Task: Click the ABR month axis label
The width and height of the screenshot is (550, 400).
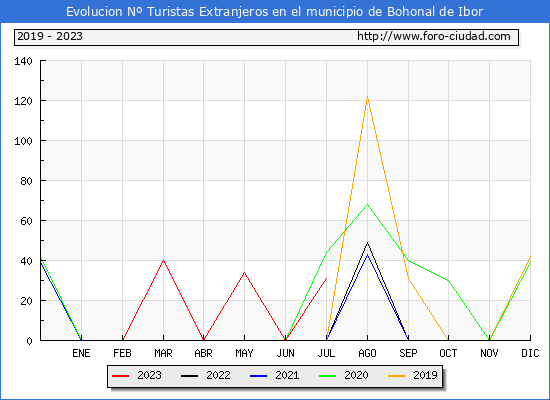Action: pos(203,353)
